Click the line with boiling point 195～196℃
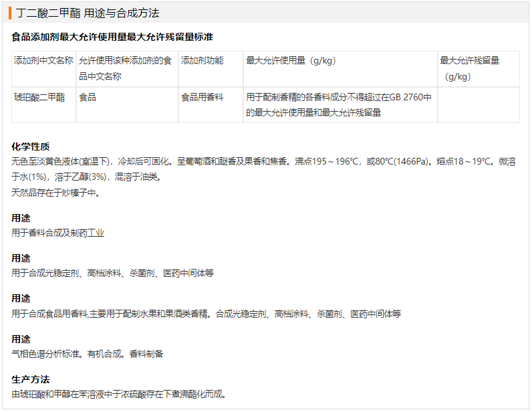Viewport: 532px width, 412px height. tap(263, 161)
